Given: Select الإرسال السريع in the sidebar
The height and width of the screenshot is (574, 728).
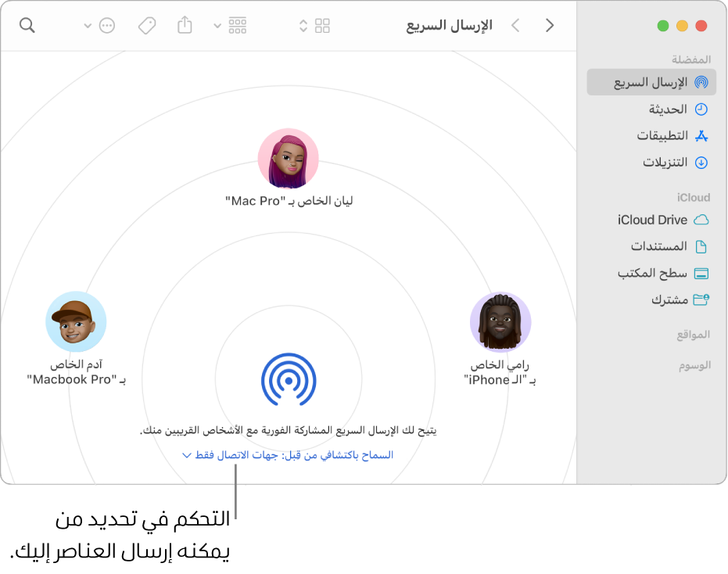Looking at the screenshot, I should [651, 82].
